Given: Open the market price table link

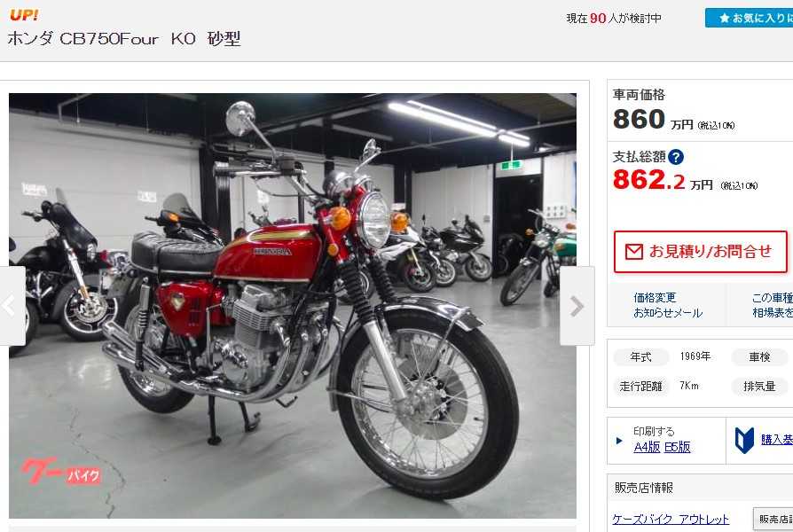Looking at the screenshot, I should pos(773,305).
